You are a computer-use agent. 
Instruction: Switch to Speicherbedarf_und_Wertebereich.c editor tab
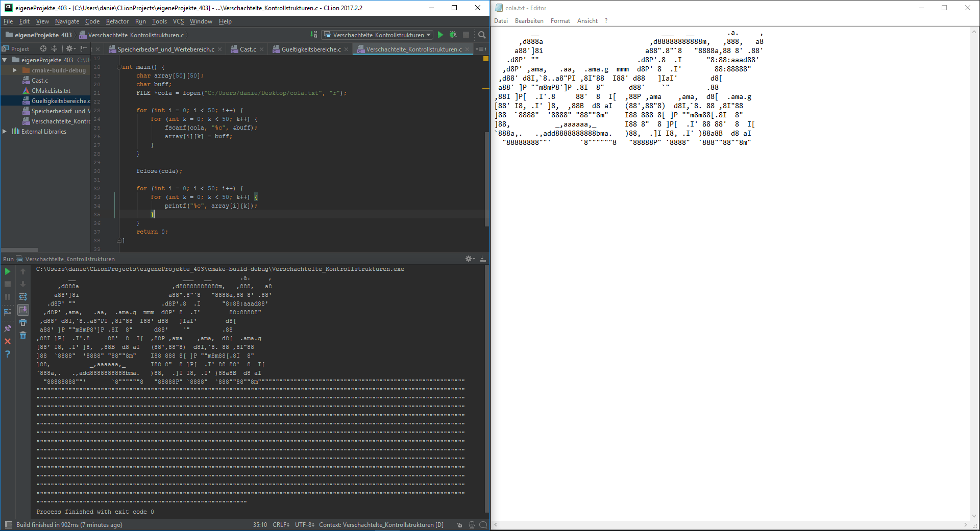165,49
